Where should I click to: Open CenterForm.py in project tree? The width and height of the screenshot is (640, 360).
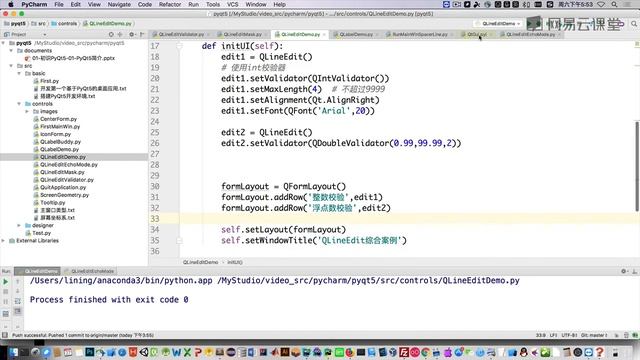pyautogui.click(x=58, y=119)
